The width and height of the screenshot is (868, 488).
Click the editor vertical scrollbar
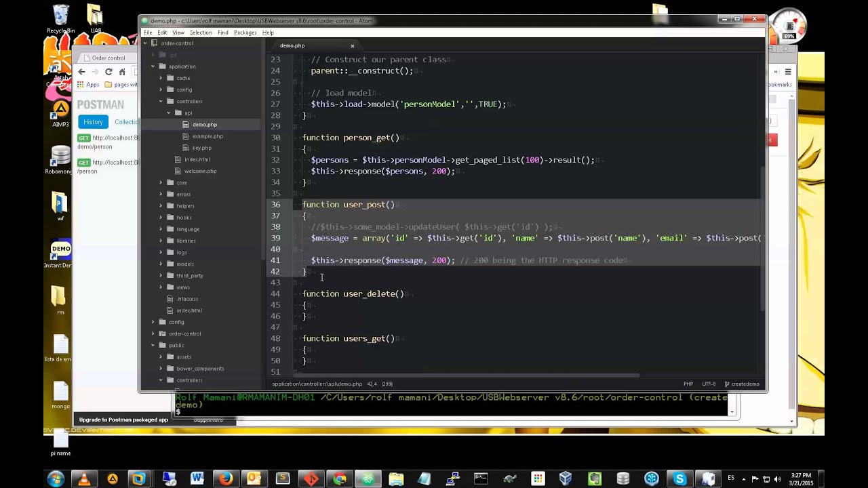[764, 239]
